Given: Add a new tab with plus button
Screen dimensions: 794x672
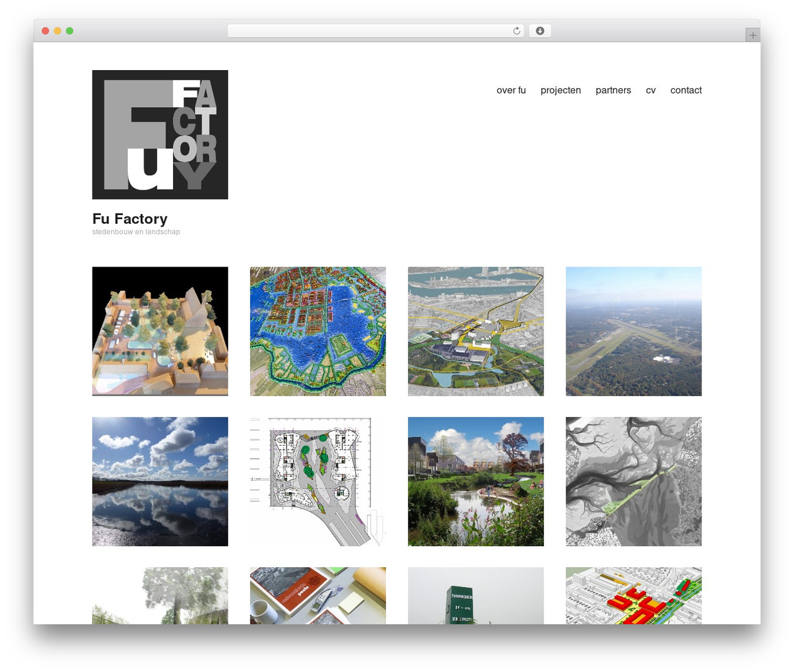Looking at the screenshot, I should [x=752, y=35].
